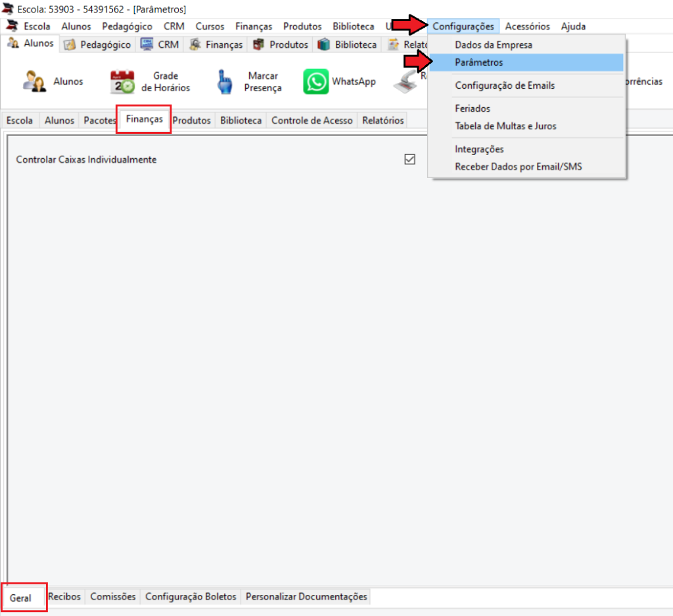Switch to the Alunos parameters tab
Screen dimensions: 673x616
point(59,121)
